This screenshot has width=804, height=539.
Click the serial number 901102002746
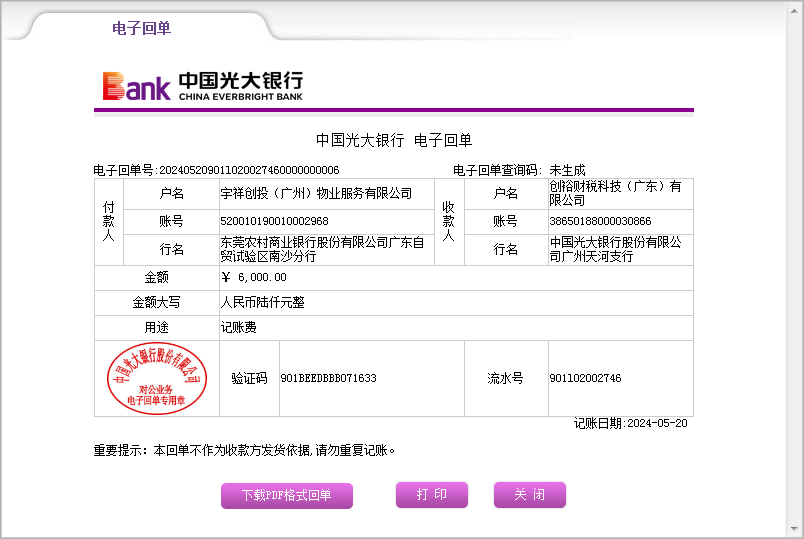(x=585, y=378)
